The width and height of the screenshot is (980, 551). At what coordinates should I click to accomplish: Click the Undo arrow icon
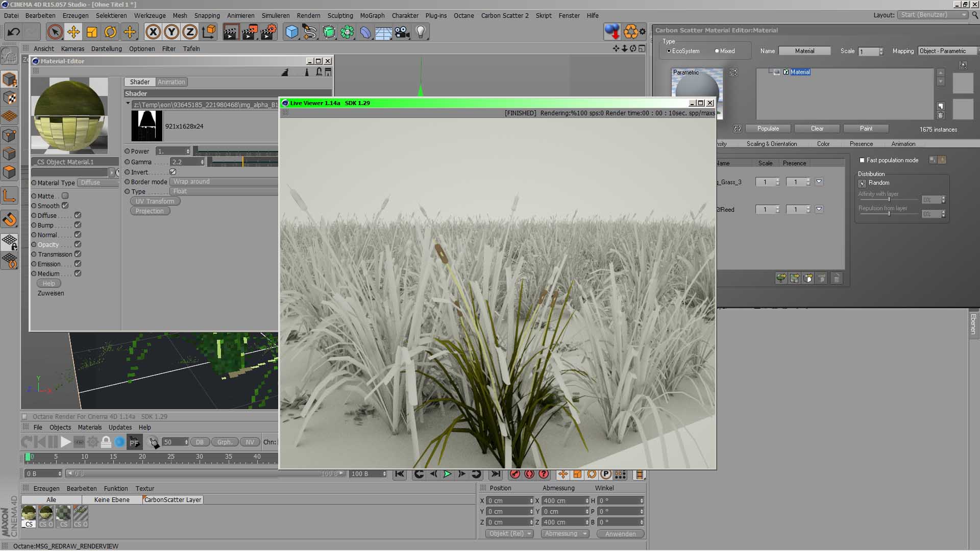[14, 32]
